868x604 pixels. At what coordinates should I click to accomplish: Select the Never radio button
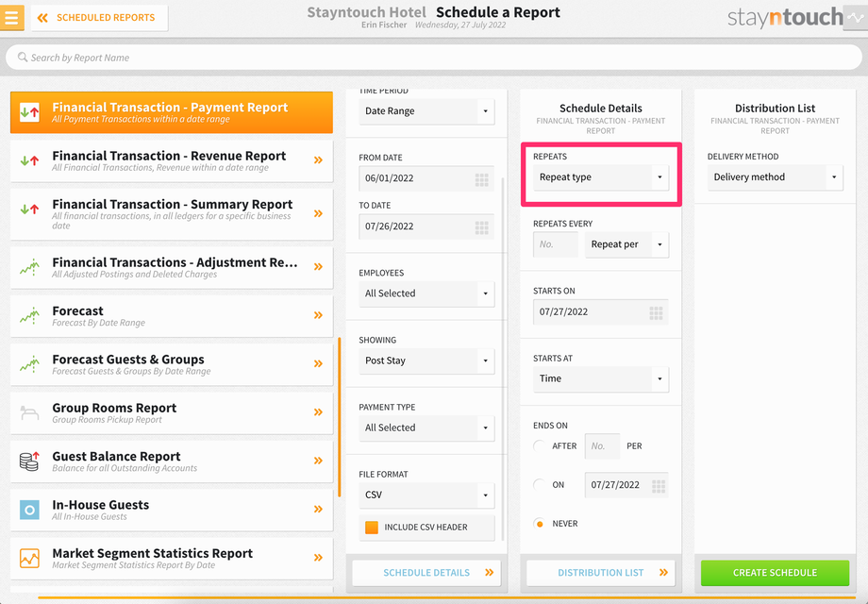click(539, 524)
